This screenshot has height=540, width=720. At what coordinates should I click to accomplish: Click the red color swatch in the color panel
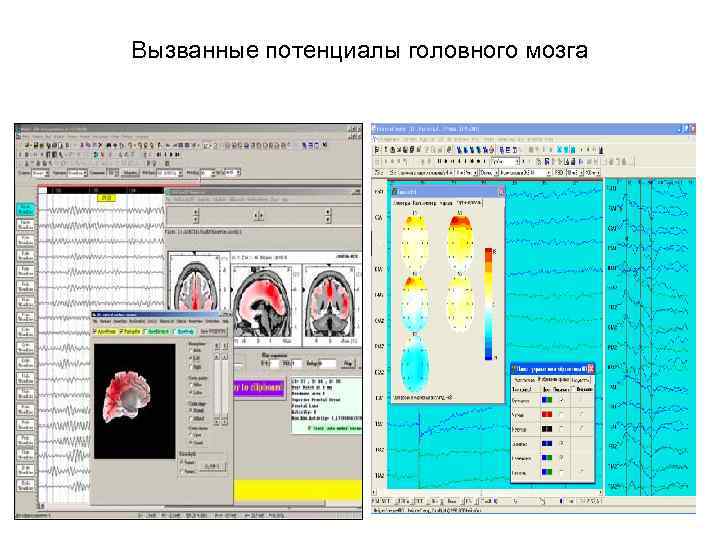point(547,414)
